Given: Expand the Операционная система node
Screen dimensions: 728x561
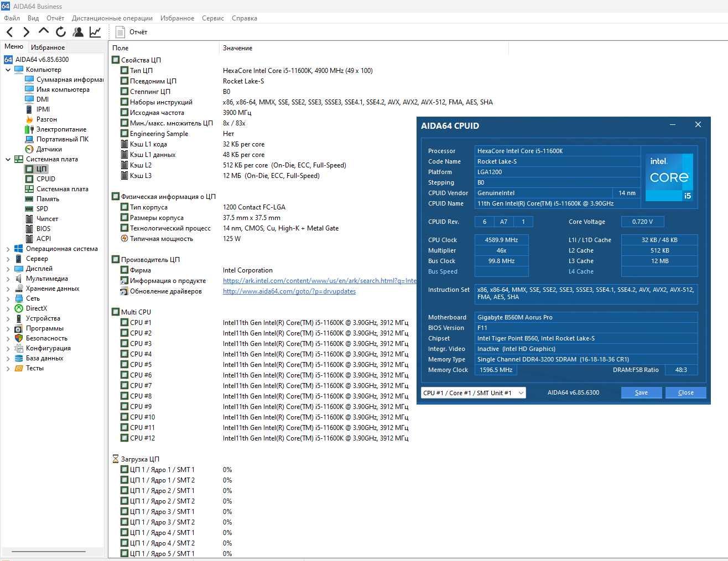Looking at the screenshot, I should (8, 249).
